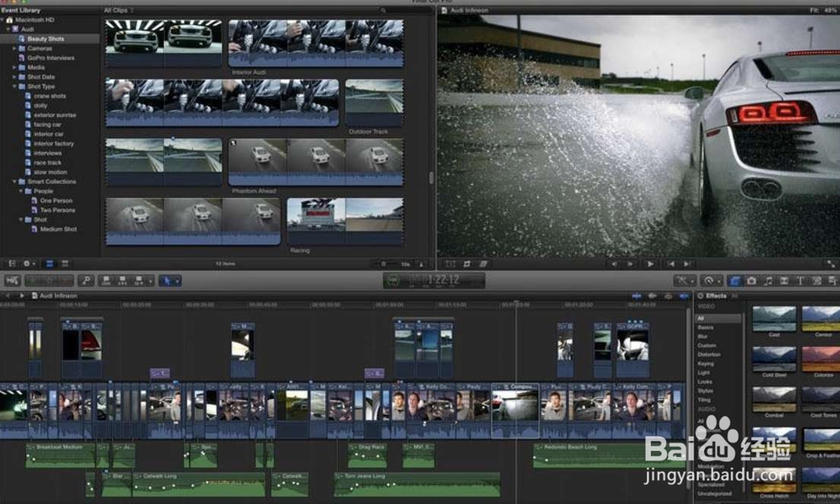Play the viewer clip
This screenshot has height=504, width=840.
click(x=650, y=264)
